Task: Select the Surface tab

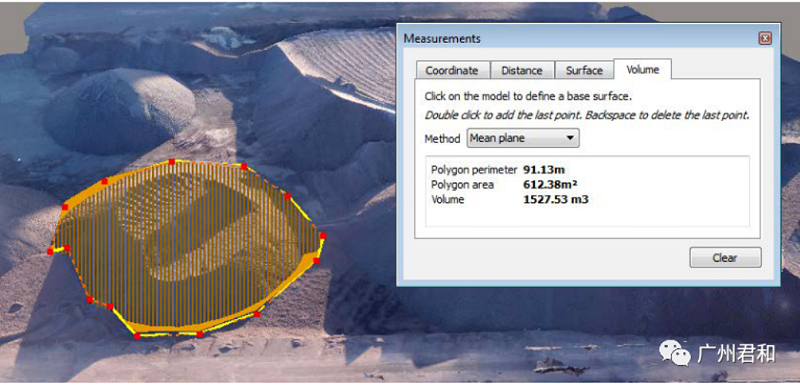Action: (x=584, y=70)
